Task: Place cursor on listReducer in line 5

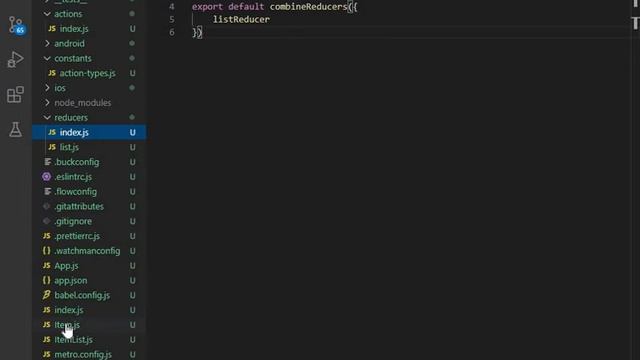Action: click(x=241, y=19)
